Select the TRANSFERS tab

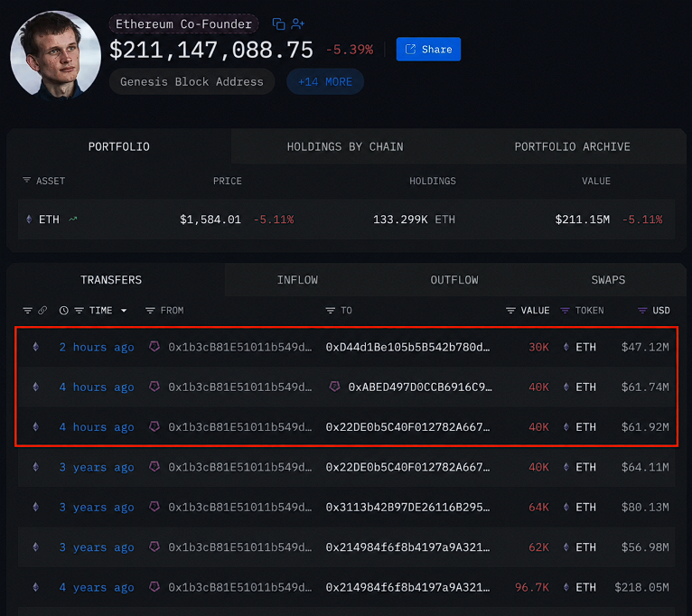click(111, 280)
